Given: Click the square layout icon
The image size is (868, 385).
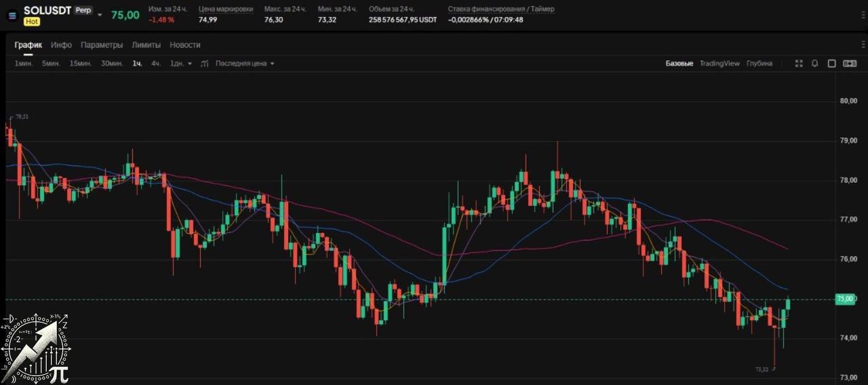Looking at the screenshot, I should coord(831,64).
